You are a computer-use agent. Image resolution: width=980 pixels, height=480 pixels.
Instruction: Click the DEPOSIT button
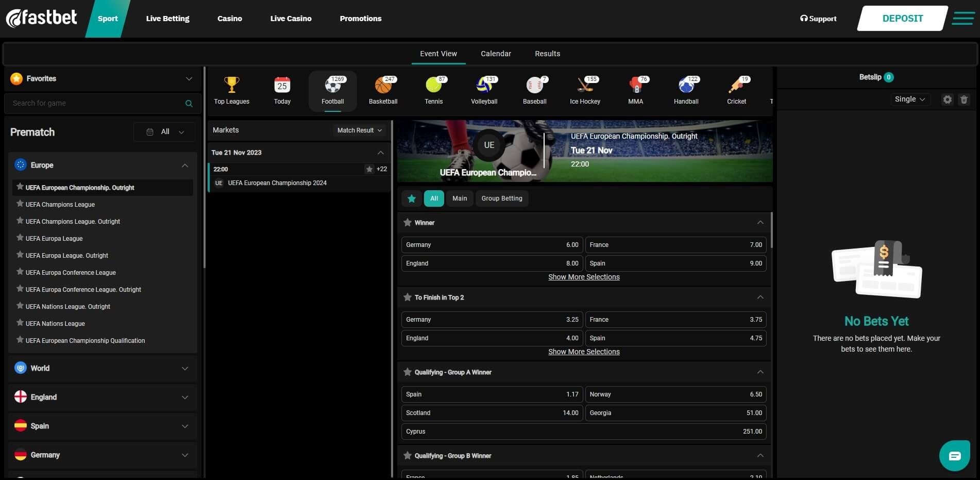[x=902, y=19]
